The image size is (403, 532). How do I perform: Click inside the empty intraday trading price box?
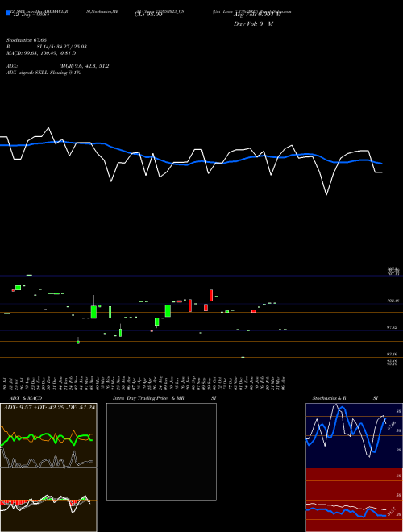coord(161,451)
